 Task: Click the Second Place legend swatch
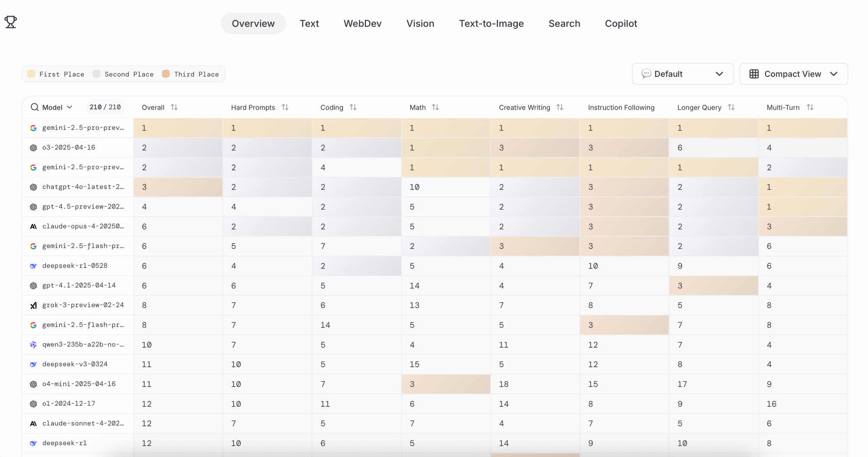pyautogui.click(x=96, y=74)
